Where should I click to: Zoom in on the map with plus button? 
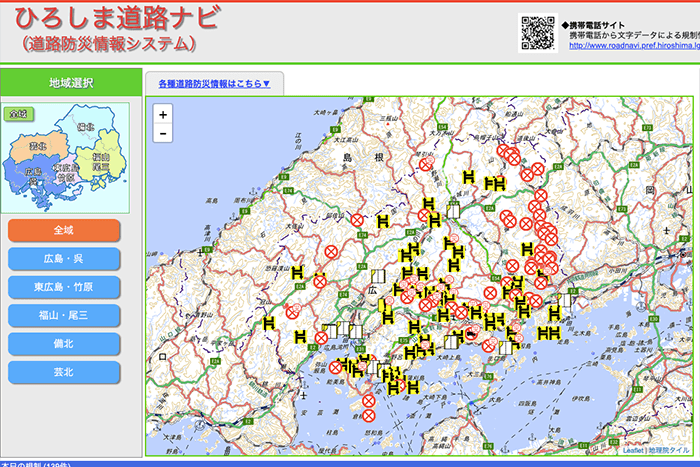click(163, 115)
